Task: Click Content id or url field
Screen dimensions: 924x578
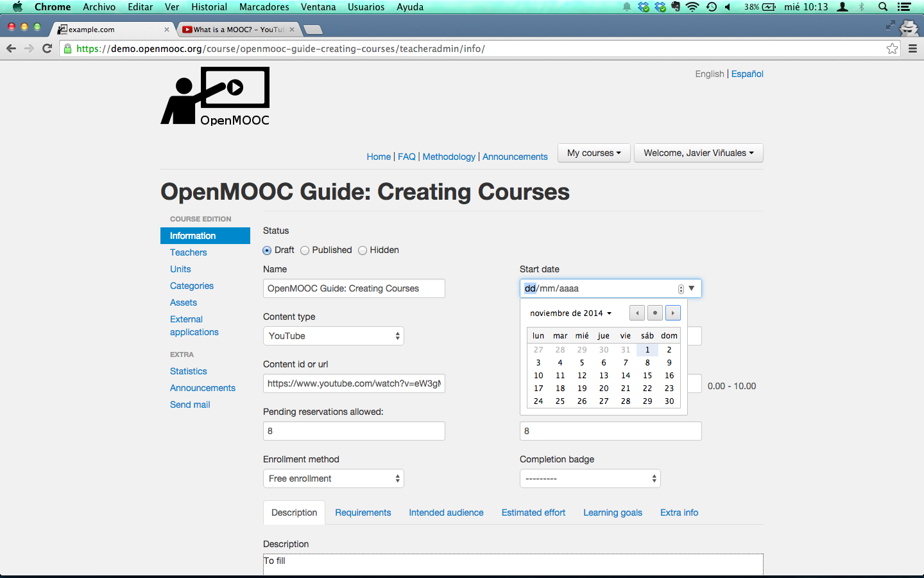Action: coord(354,383)
